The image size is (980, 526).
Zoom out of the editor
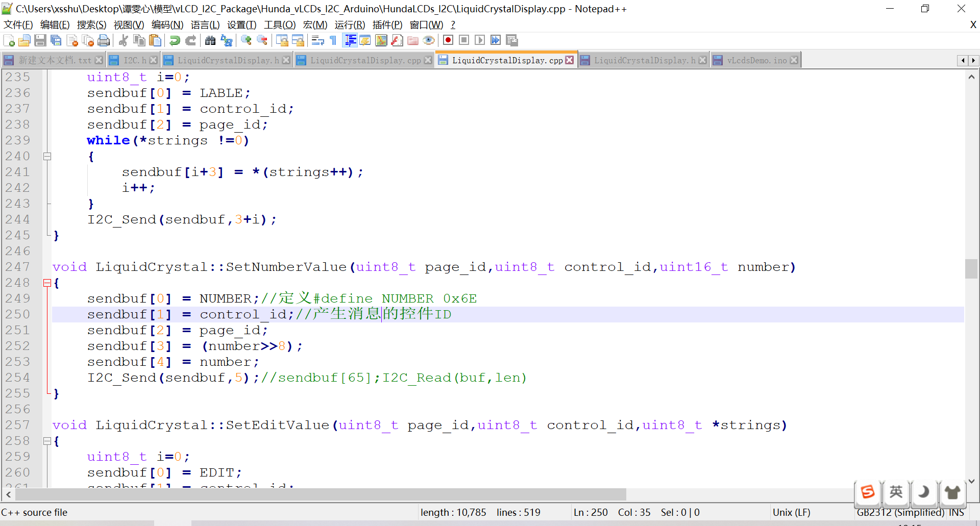(262, 40)
